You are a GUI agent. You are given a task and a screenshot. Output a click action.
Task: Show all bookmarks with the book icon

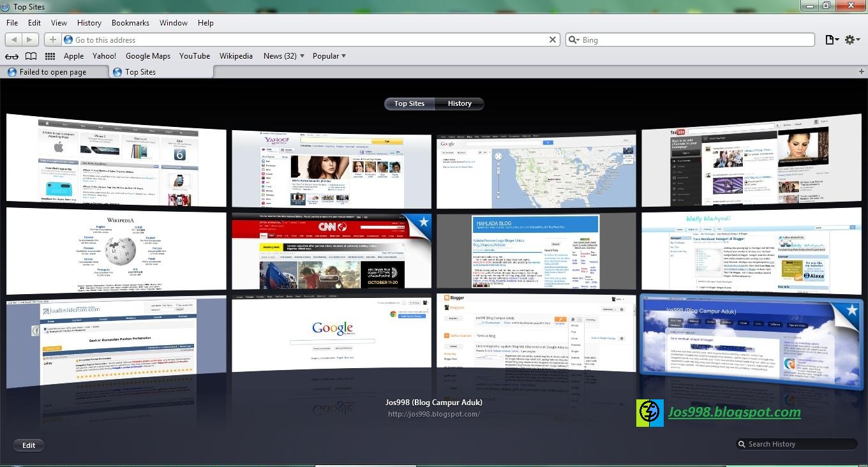coord(31,56)
